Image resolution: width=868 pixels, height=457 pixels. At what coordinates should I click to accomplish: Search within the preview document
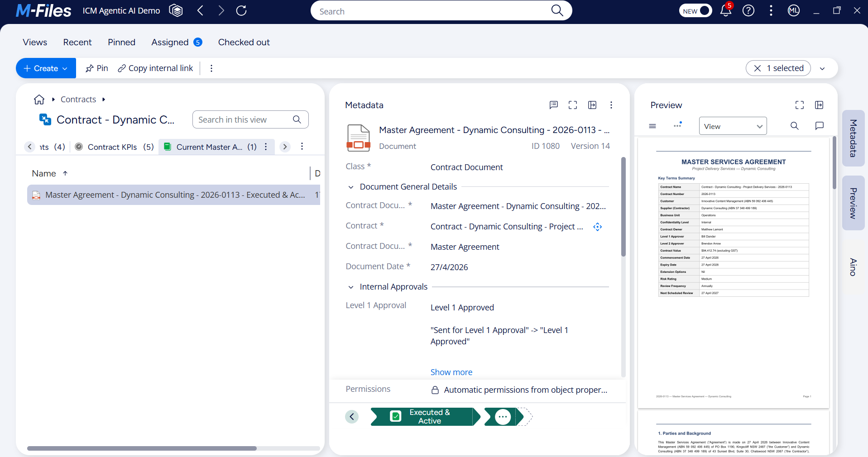795,126
